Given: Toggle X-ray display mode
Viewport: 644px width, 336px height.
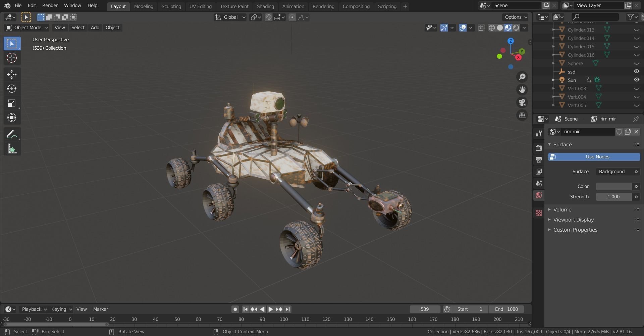Looking at the screenshot, I should point(481,28).
